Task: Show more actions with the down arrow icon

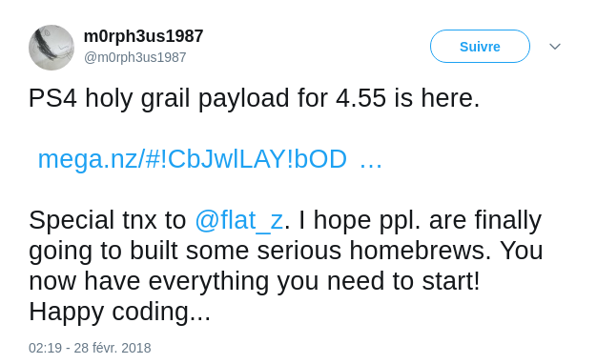Action: (555, 47)
